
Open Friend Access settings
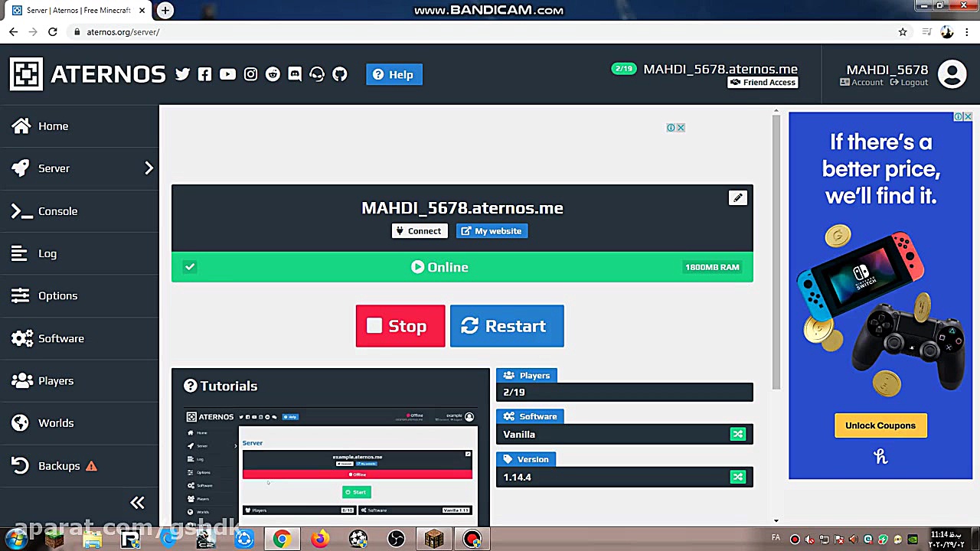[763, 83]
